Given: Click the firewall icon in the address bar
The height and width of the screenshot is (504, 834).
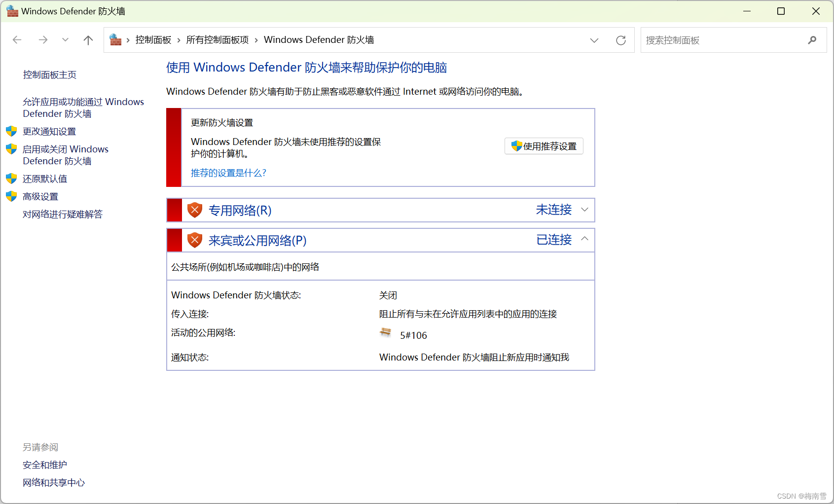Looking at the screenshot, I should click(115, 39).
